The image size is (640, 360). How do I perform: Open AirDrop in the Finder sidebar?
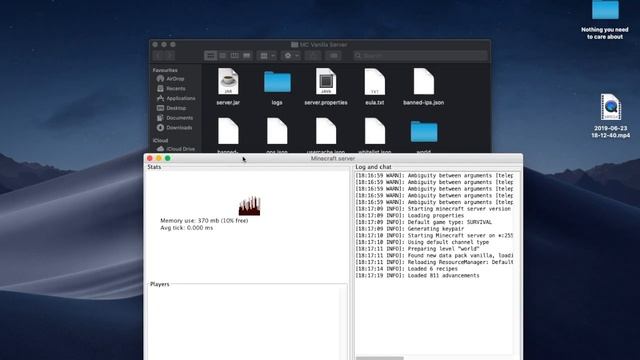coord(176,79)
